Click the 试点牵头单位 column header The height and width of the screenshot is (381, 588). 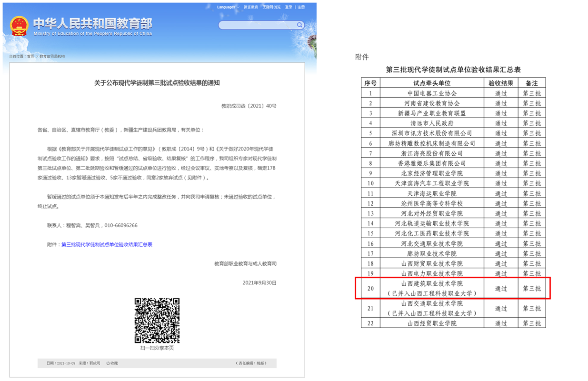pyautogui.click(x=432, y=83)
